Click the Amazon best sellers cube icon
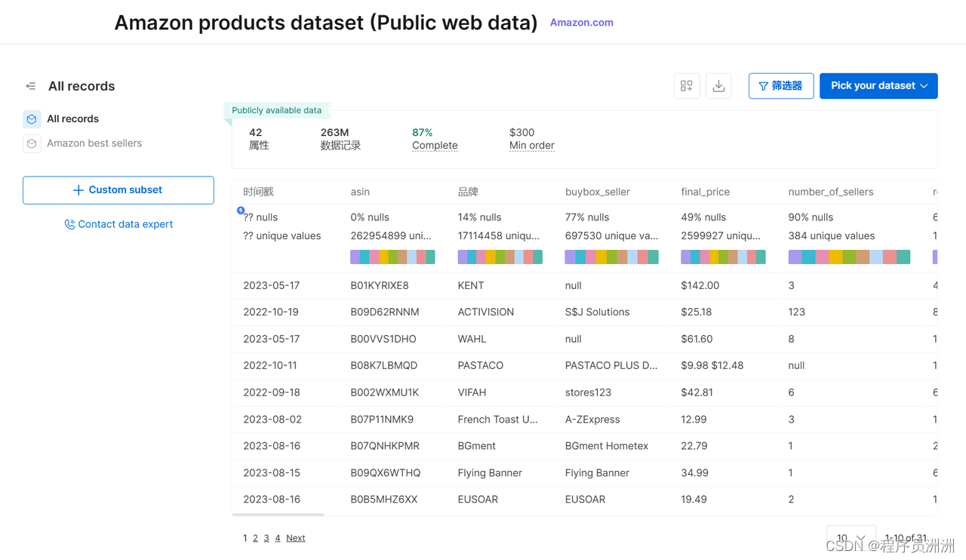This screenshot has height=560, width=966. coord(32,143)
